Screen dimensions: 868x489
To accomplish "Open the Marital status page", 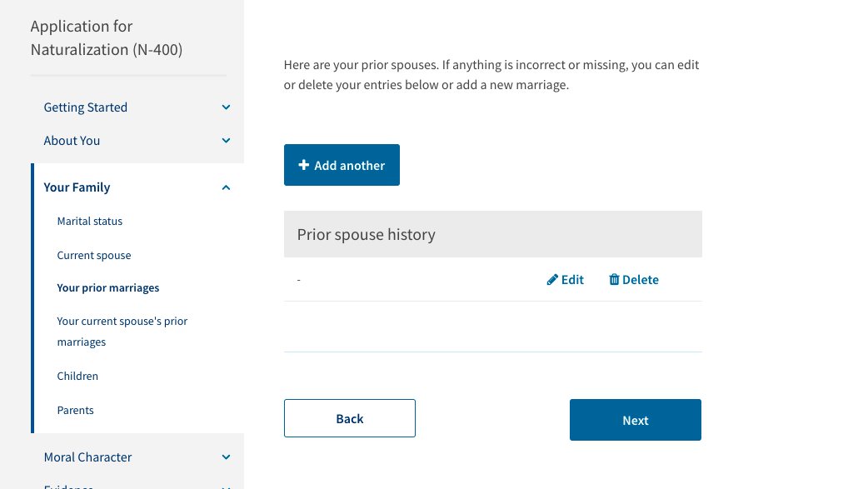I will pos(90,221).
